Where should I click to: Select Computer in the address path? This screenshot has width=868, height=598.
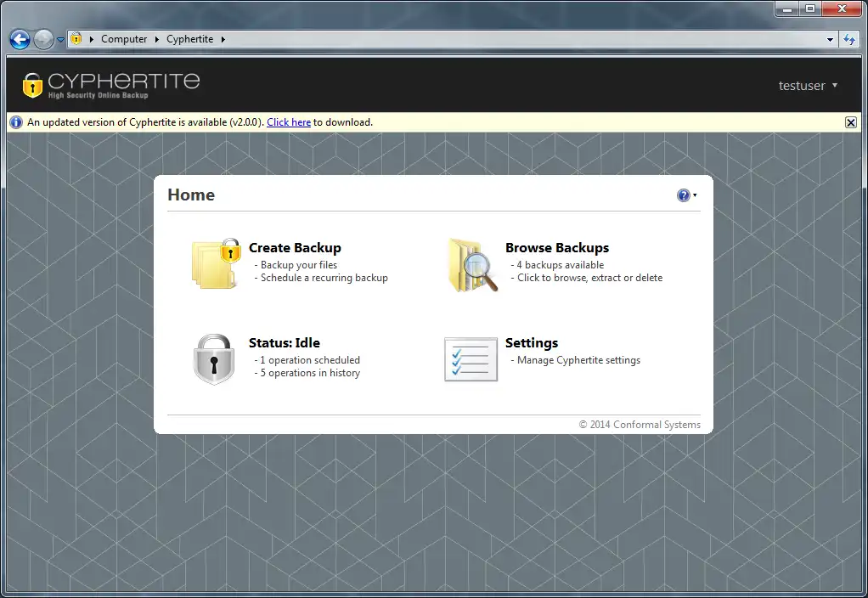pos(124,39)
